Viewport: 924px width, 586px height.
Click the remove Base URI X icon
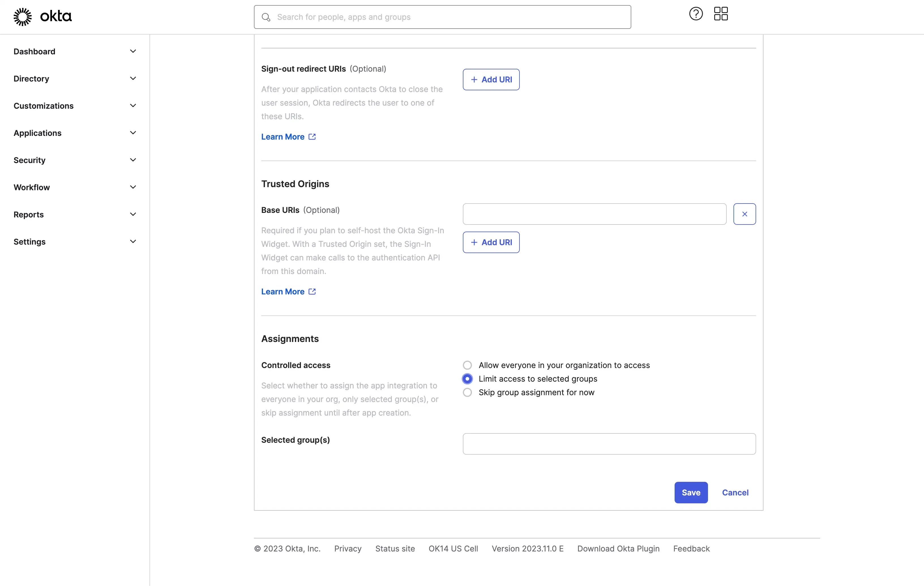[744, 213]
